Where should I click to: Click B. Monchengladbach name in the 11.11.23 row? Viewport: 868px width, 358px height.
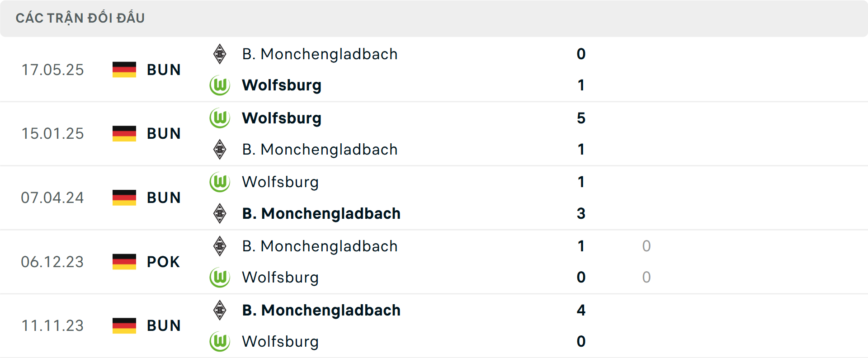coord(321,310)
